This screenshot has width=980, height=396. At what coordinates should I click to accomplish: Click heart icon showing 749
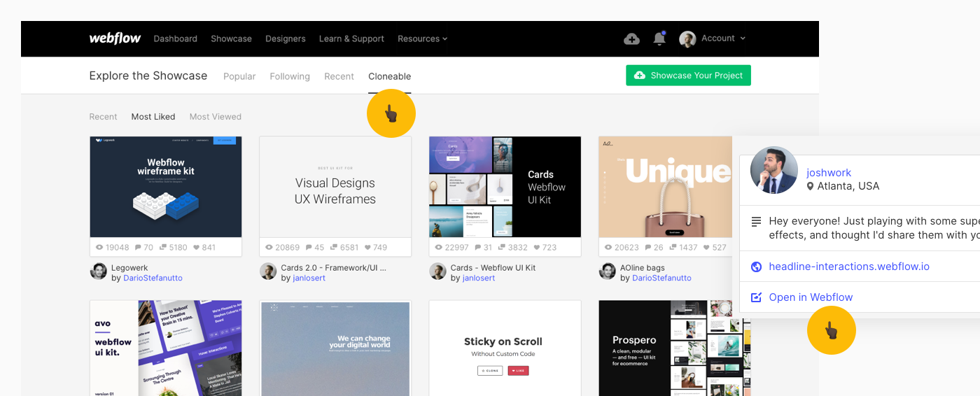pos(367,248)
